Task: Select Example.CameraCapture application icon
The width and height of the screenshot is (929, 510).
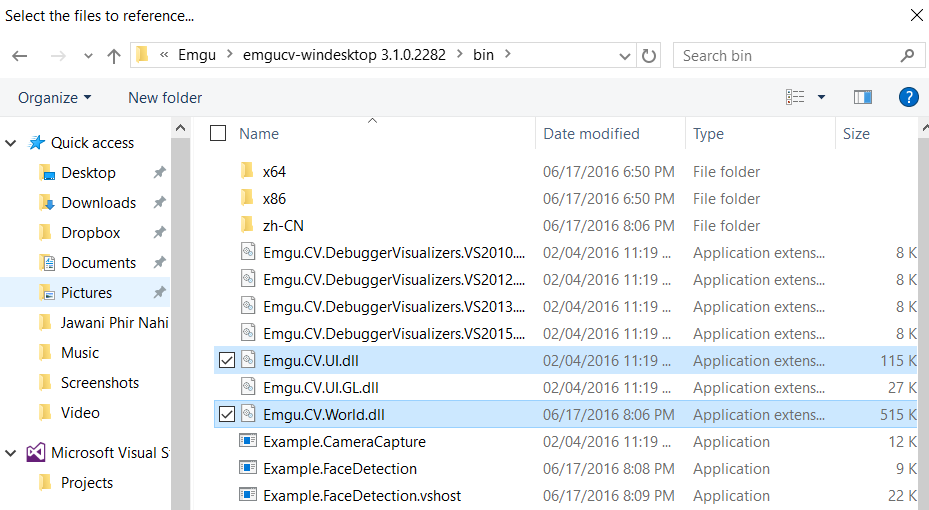Action: [x=248, y=441]
